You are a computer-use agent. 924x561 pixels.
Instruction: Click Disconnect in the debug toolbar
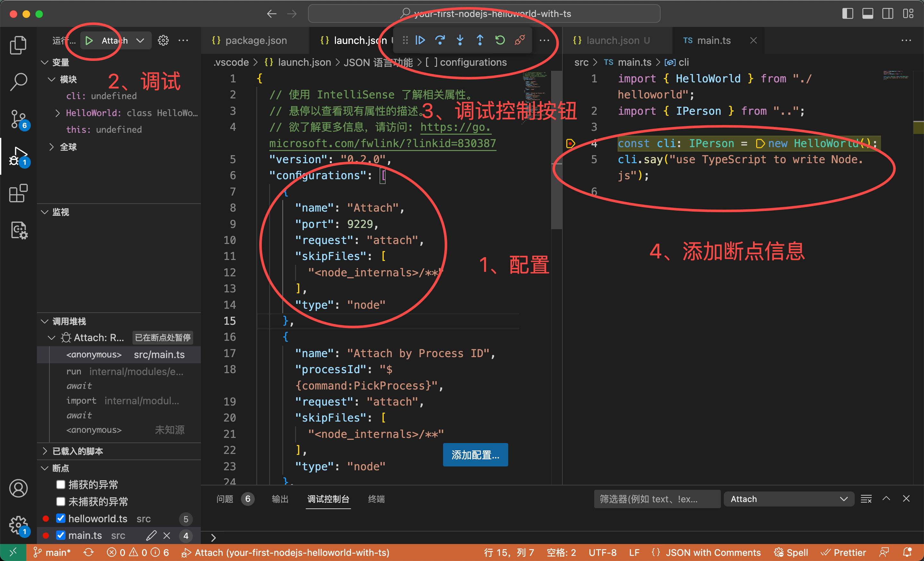[520, 40]
